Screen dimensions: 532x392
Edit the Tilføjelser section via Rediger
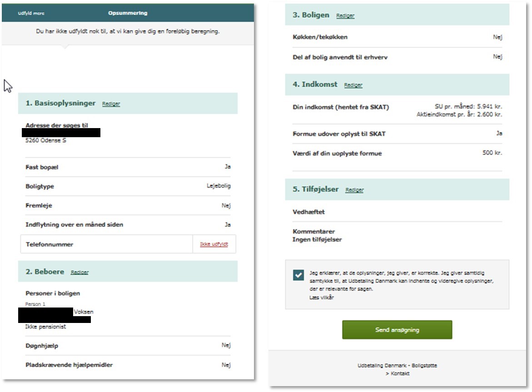[354, 190]
